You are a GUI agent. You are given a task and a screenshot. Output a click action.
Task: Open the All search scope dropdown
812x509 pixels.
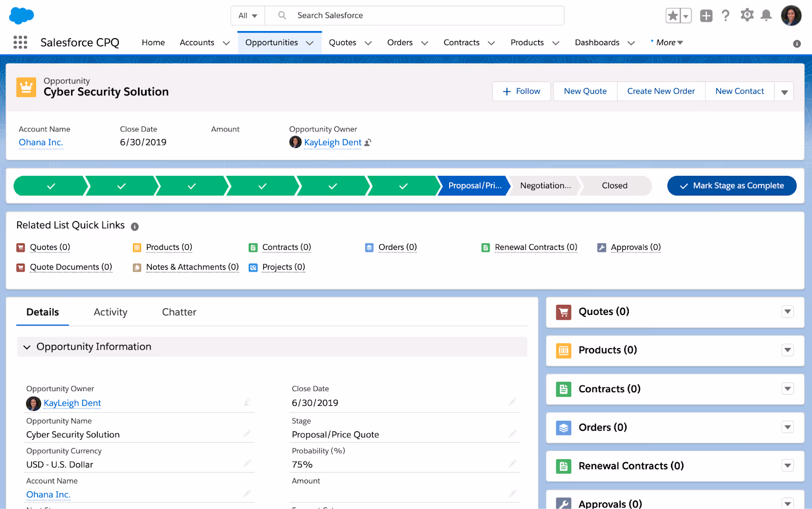click(248, 16)
